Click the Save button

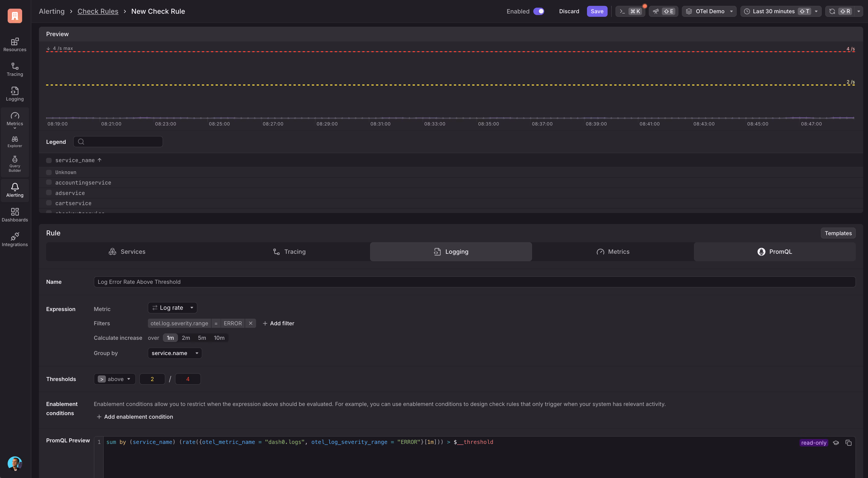click(x=597, y=11)
